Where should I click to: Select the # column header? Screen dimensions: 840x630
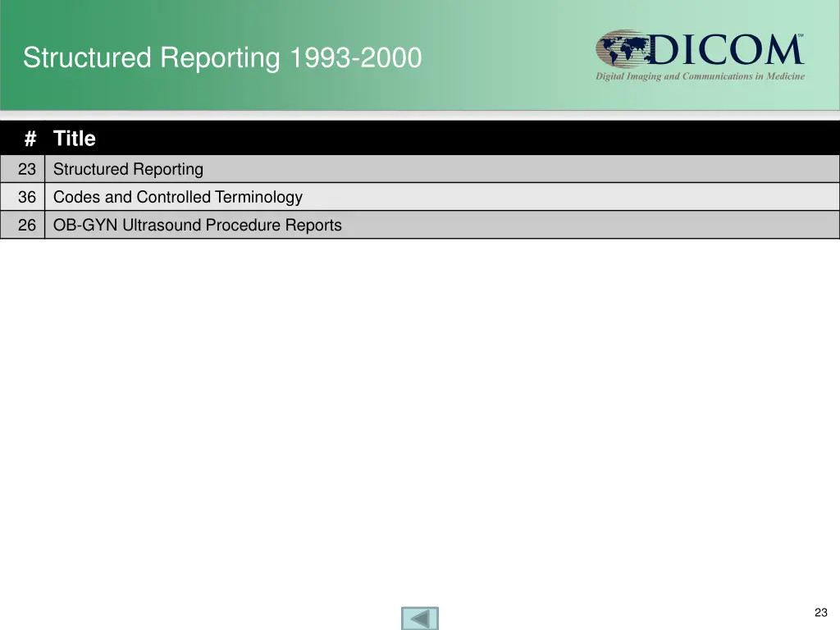tap(30, 139)
